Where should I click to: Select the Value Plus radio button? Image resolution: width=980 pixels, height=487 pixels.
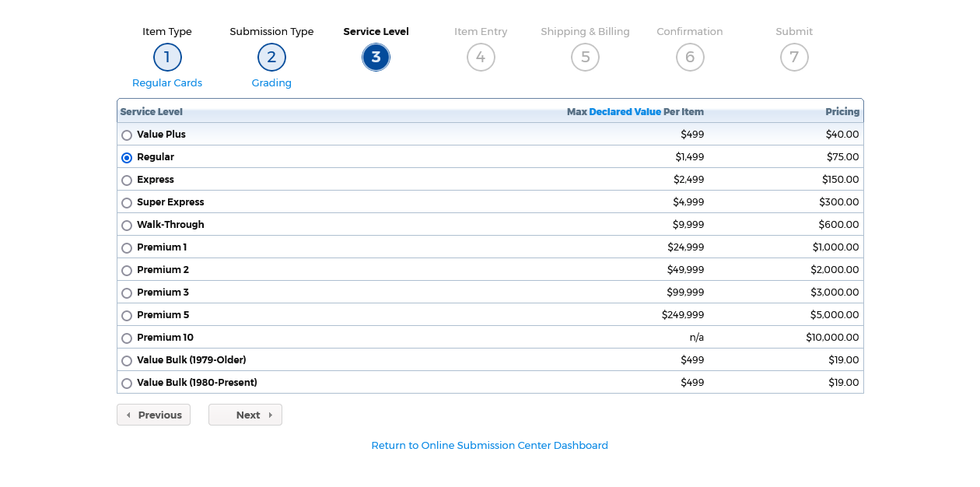(127, 135)
